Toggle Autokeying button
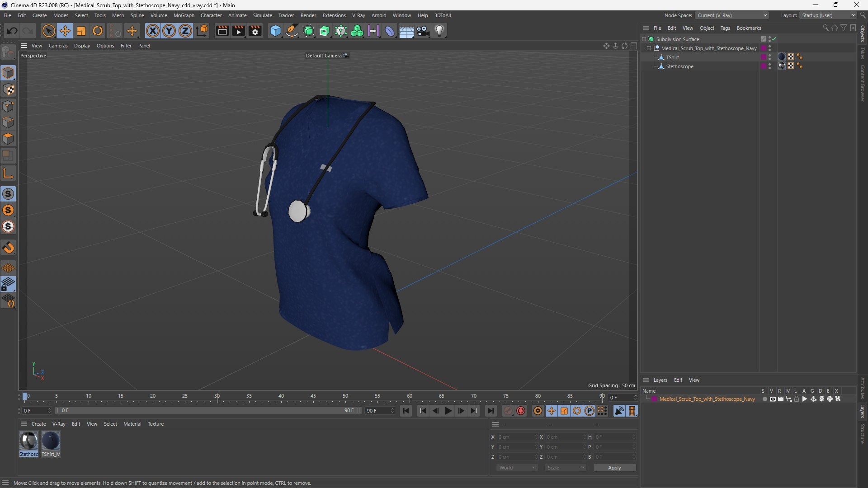The width and height of the screenshot is (868, 488). (521, 411)
